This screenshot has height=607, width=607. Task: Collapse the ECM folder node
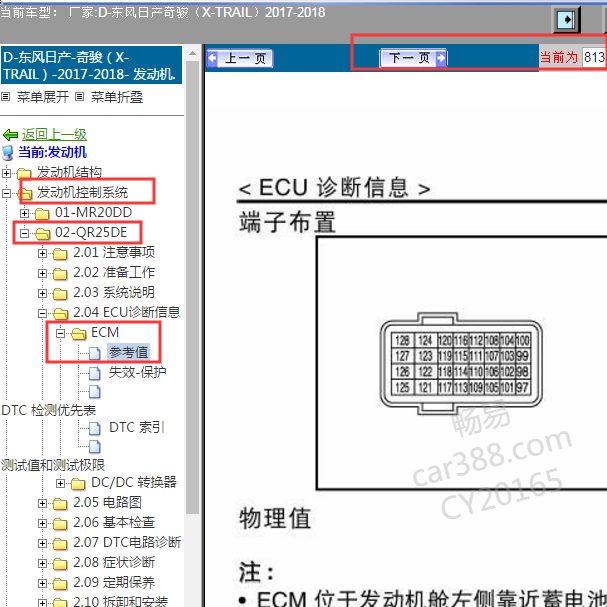tap(60, 333)
